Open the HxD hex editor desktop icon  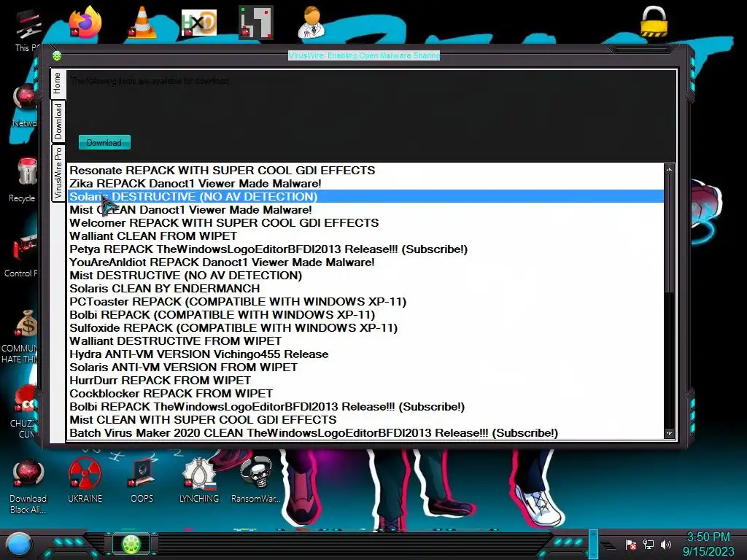pos(198,23)
